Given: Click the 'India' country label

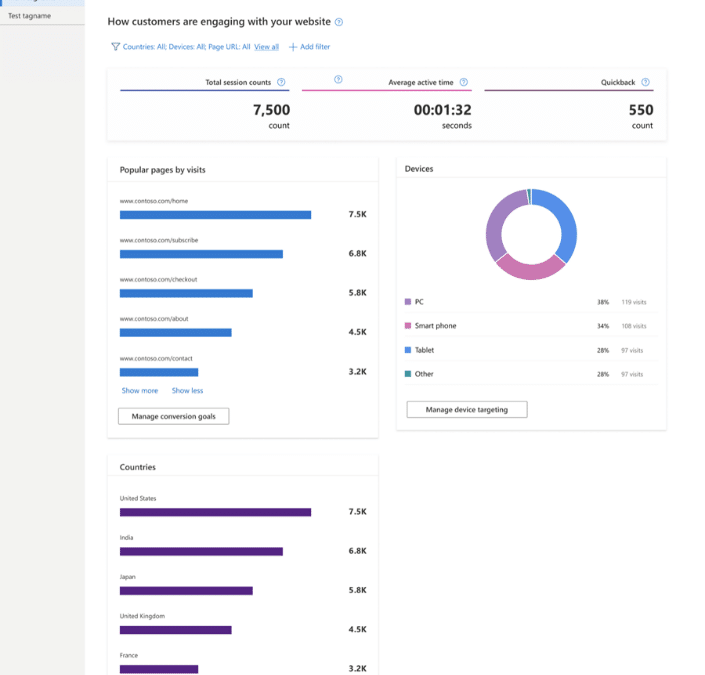Looking at the screenshot, I should click(126, 537).
